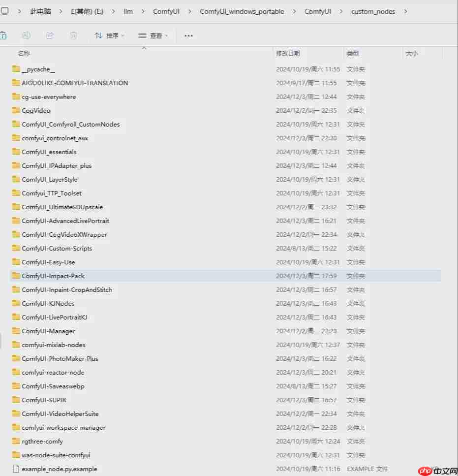Click the comfyui-reactor-node folder name
This screenshot has height=476, width=458.
(x=53, y=373)
